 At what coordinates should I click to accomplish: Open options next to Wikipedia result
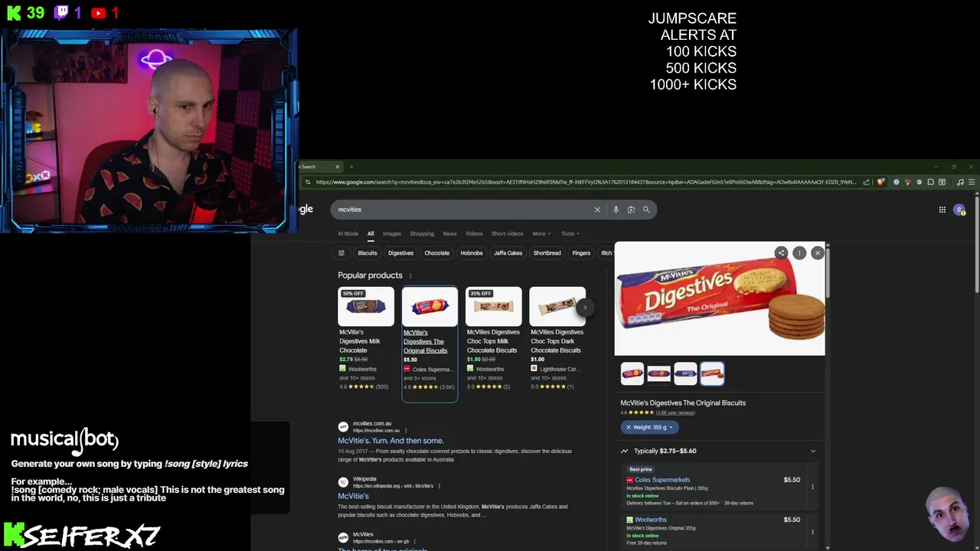tap(439, 486)
